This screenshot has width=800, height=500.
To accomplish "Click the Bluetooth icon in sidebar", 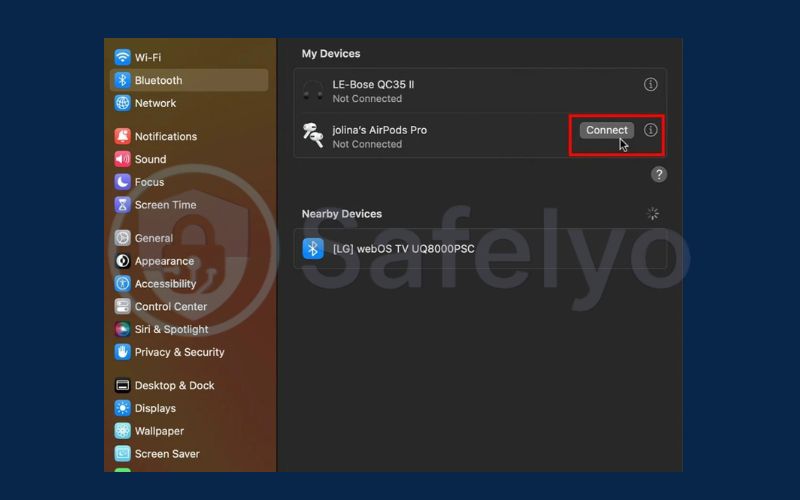I will (122, 80).
